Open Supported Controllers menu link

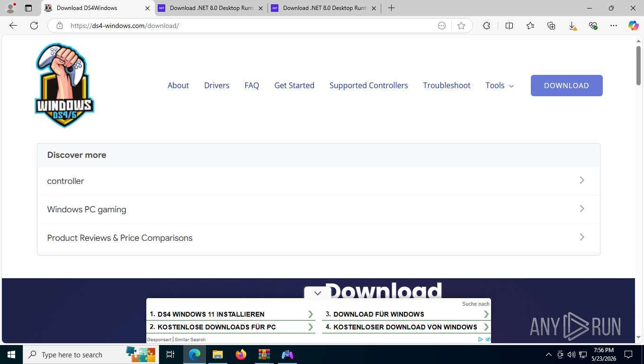[368, 85]
